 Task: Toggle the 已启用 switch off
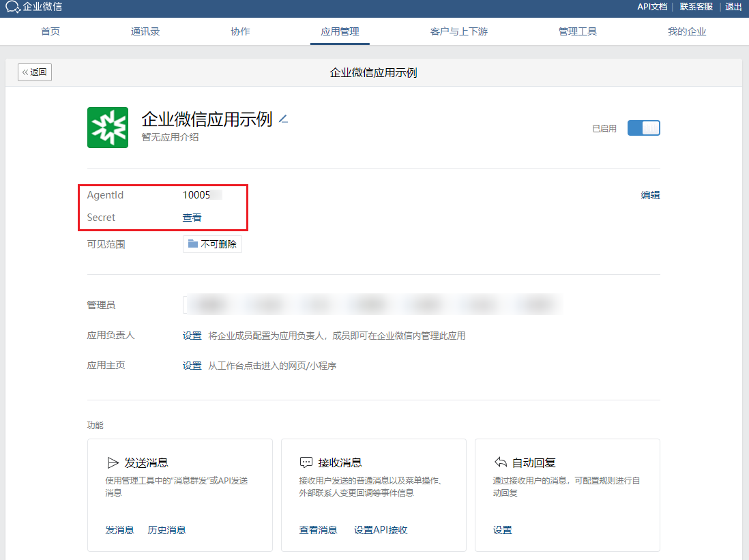pyautogui.click(x=643, y=128)
